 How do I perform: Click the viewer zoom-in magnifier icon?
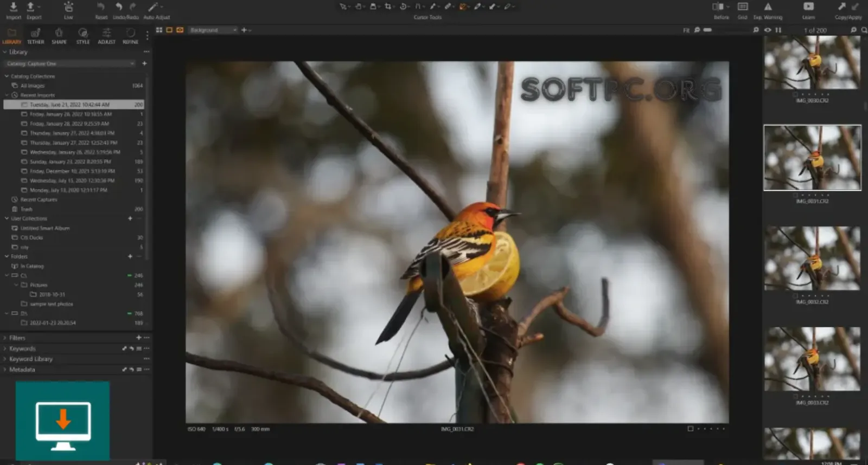[x=756, y=30]
